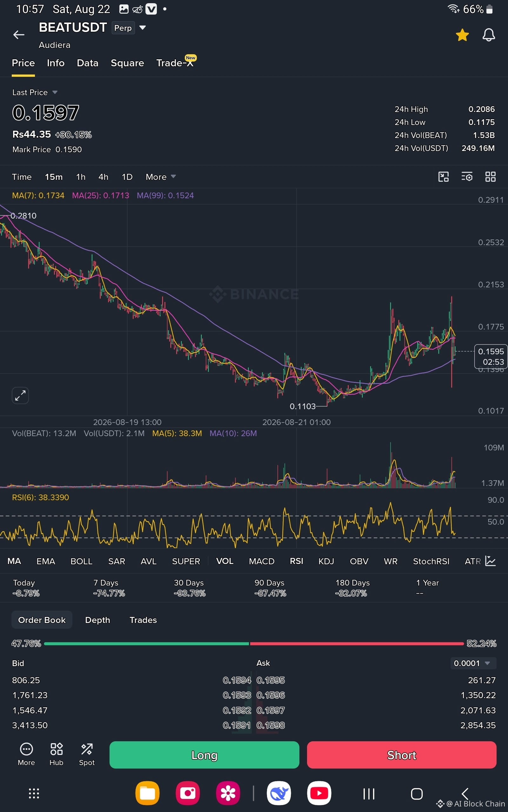Viewport: 508px width, 812px height.
Task: Go to the Android home screen
Action: 417,794
